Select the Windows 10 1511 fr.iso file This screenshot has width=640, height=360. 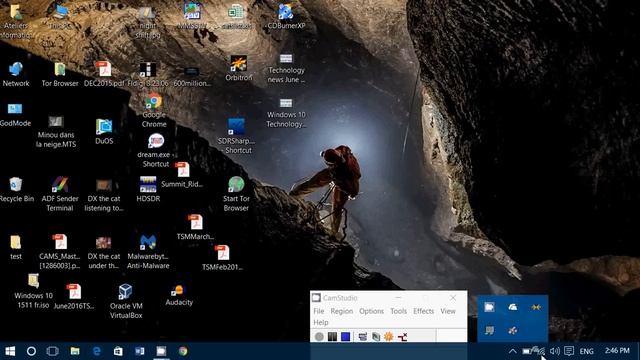33,291
